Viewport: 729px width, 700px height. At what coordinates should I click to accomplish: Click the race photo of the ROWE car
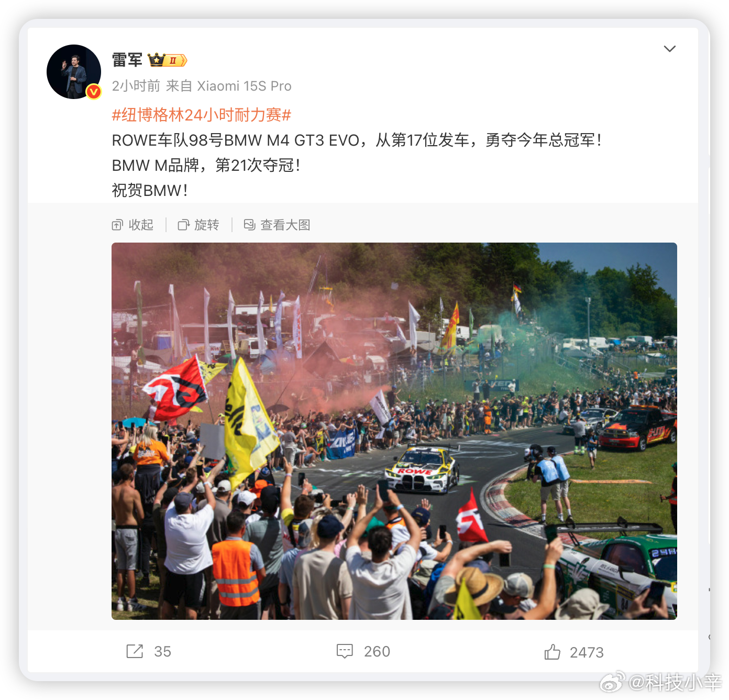[394, 431]
